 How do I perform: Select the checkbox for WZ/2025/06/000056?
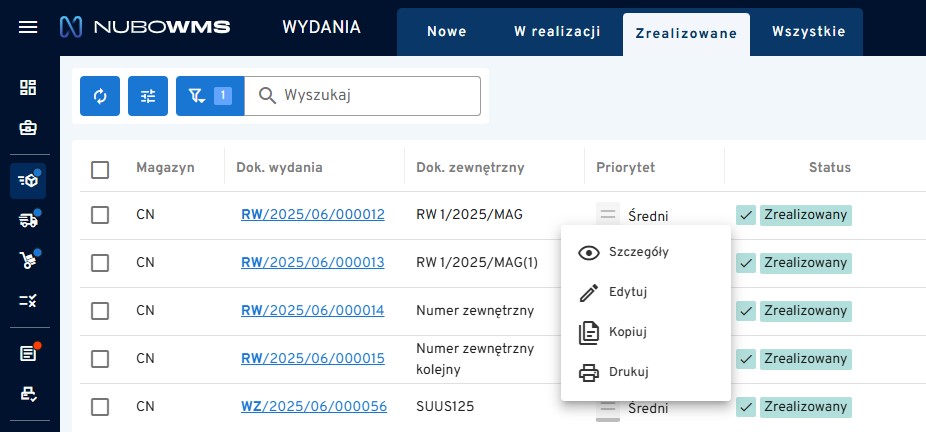point(100,407)
